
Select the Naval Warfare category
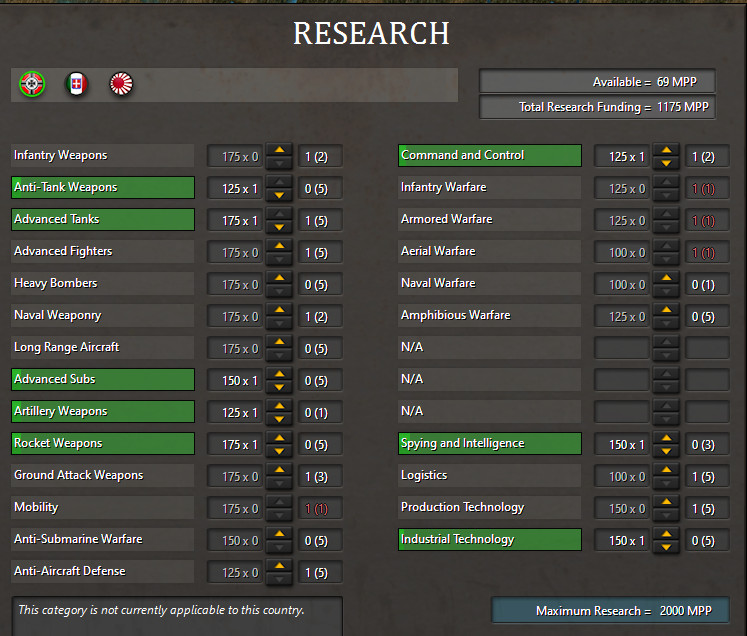tap(490, 283)
